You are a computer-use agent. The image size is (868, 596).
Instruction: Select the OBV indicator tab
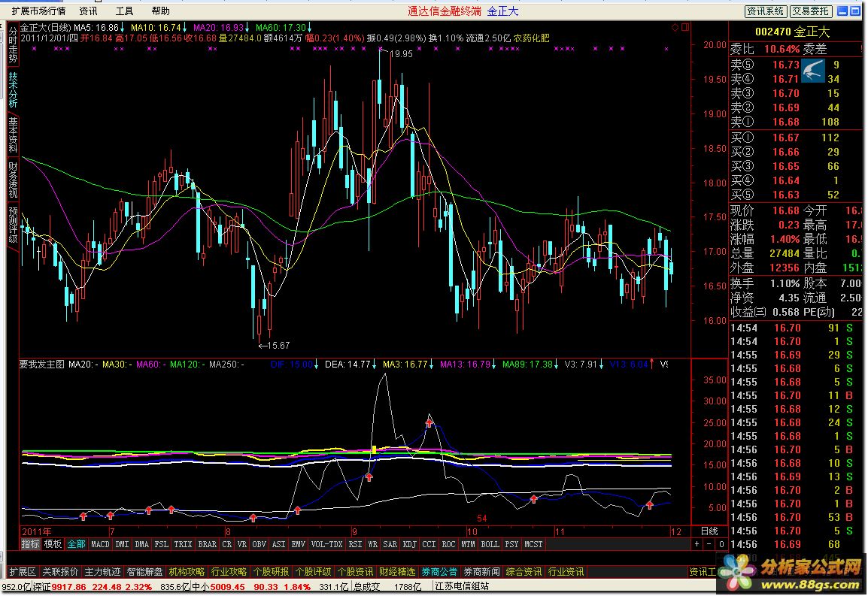pos(259,545)
